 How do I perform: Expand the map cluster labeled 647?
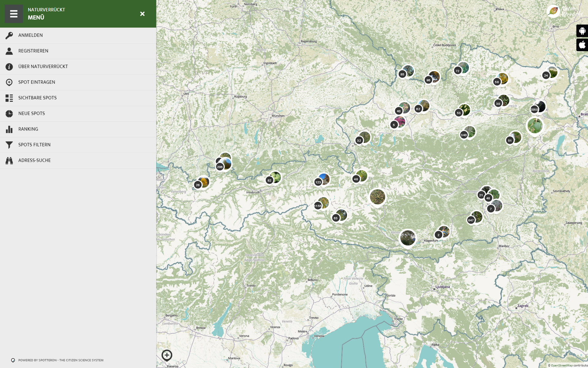[471, 220]
